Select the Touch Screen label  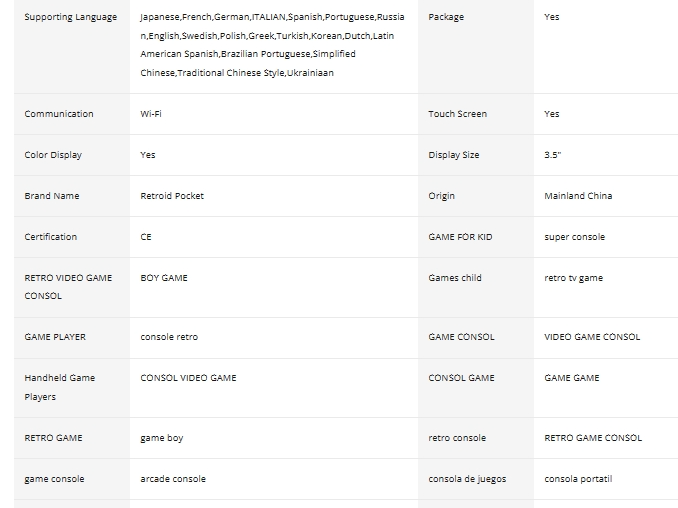[457, 114]
